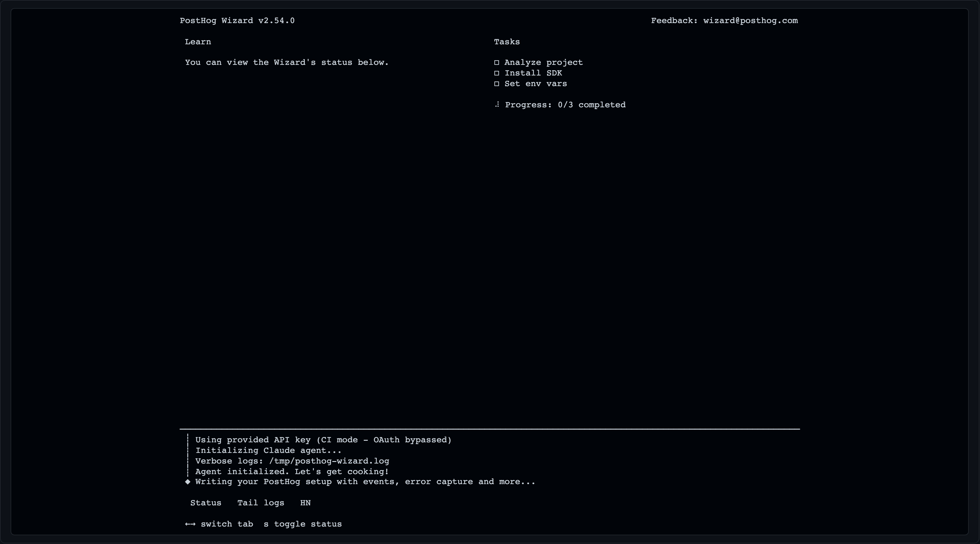Open the Tail logs tab

point(261,503)
